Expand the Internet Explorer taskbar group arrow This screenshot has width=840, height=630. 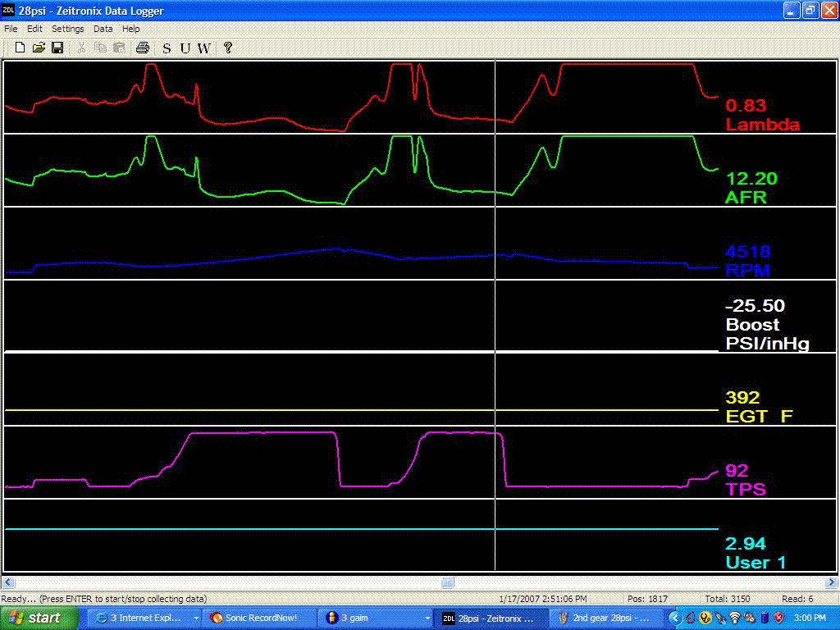[196, 618]
